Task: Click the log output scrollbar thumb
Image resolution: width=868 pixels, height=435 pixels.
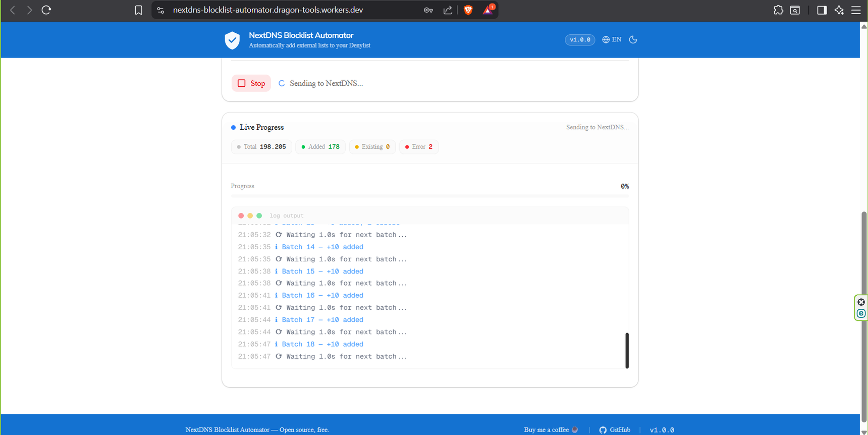Action: (x=627, y=350)
